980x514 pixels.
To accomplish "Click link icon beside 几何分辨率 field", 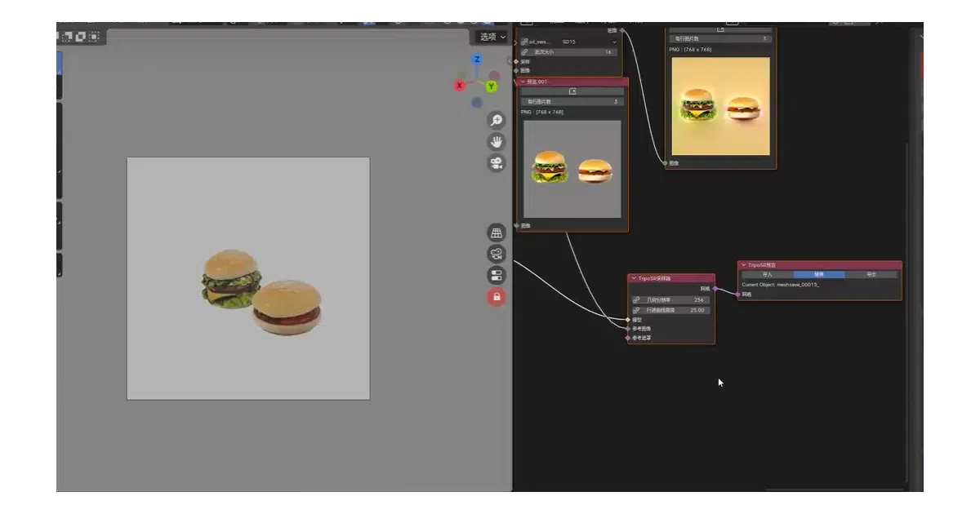I will point(636,300).
